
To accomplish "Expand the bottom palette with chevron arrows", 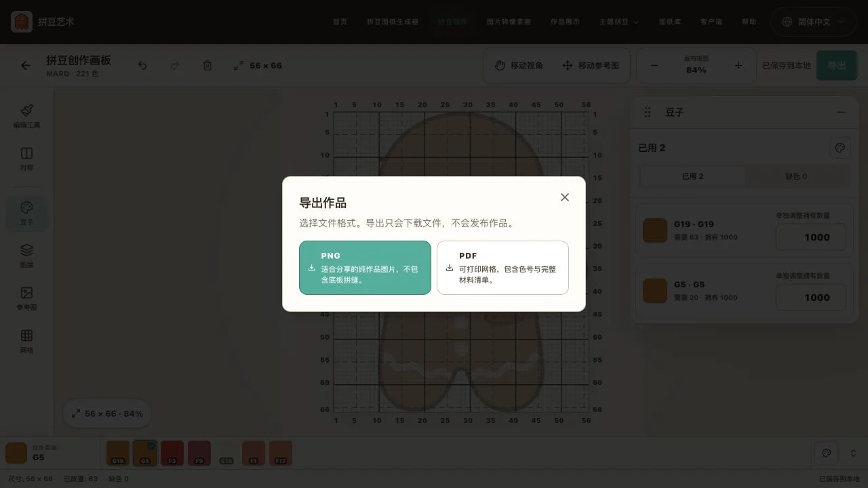I will (x=853, y=453).
